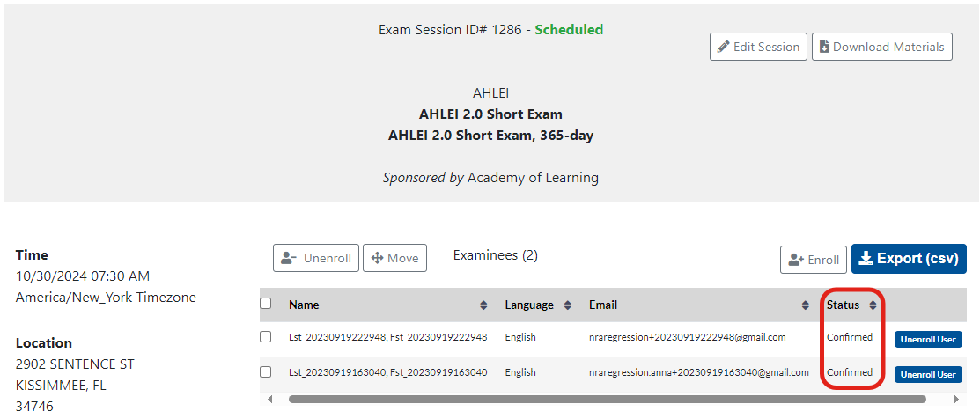Screen dimensions: 980x419
Task: Sort by Status column arrows
Action: [x=873, y=305]
